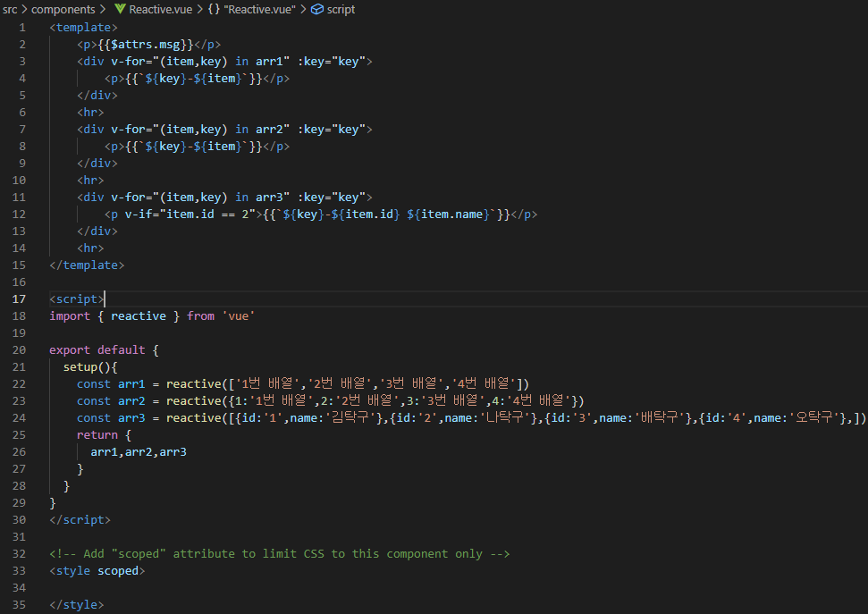Click the v-if="item.id == 2" attribute
This screenshot has width=868, height=614.
click(190, 214)
